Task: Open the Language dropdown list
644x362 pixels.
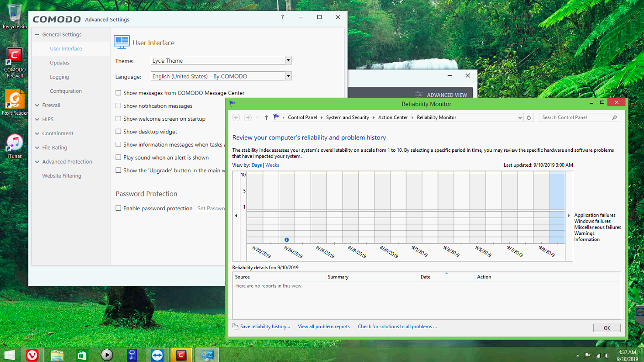Action: (x=288, y=76)
